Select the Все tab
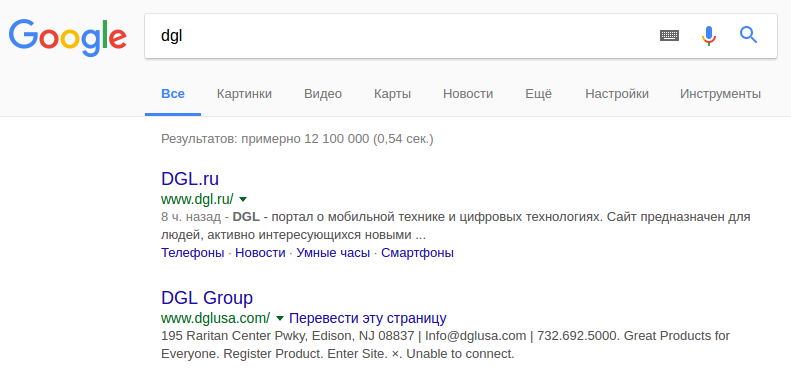 [173, 94]
